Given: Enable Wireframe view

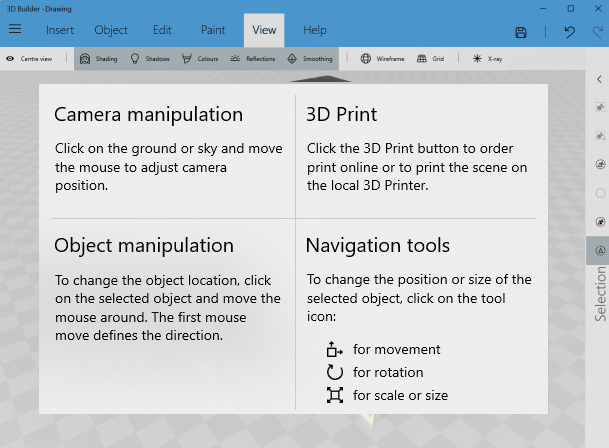Looking at the screenshot, I should [x=383, y=59].
